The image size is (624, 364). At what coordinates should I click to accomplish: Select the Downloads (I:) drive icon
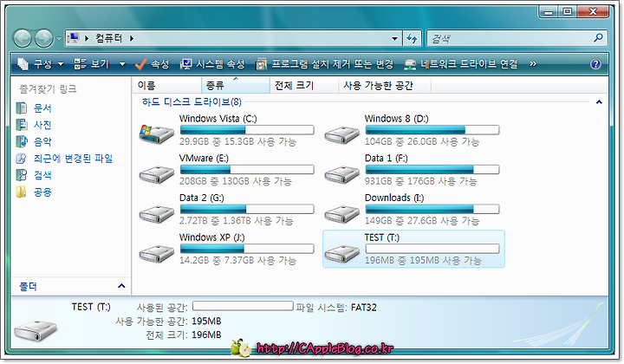coord(341,213)
